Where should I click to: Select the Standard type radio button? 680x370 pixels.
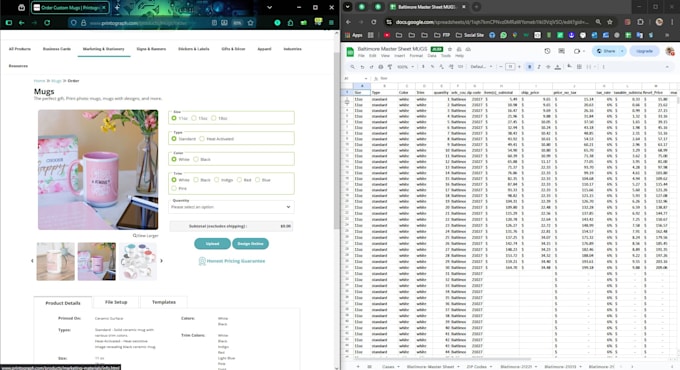(x=174, y=139)
